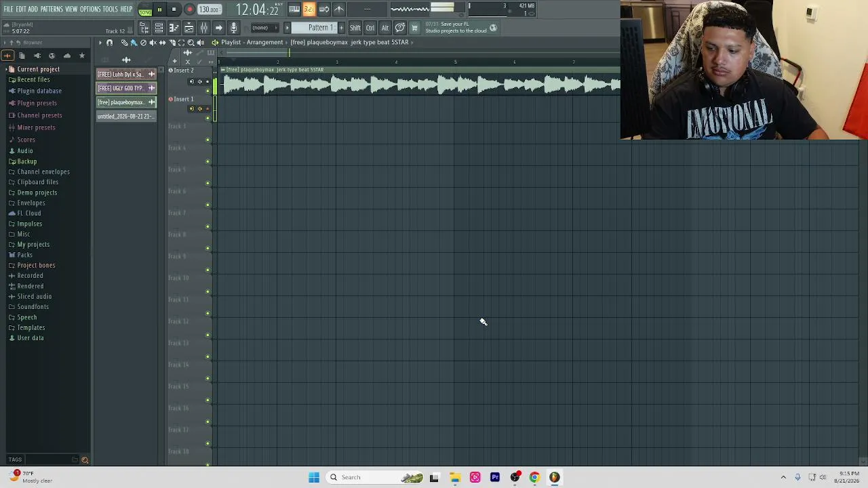Mute Track 10 green light
Image resolution: width=868 pixels, height=488 pixels.
(x=208, y=292)
